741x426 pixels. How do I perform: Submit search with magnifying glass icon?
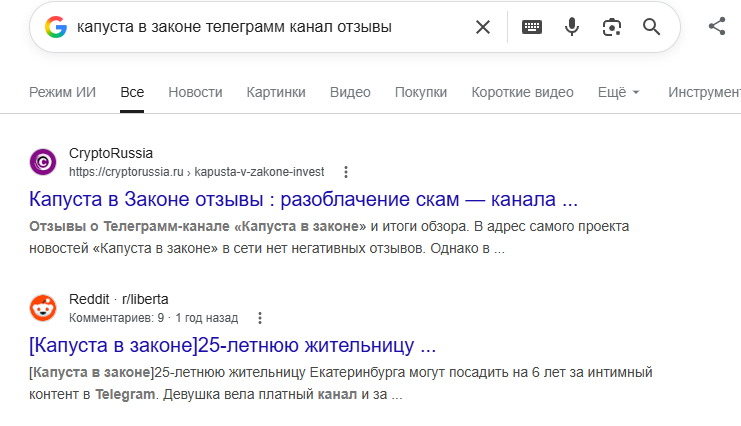[651, 27]
